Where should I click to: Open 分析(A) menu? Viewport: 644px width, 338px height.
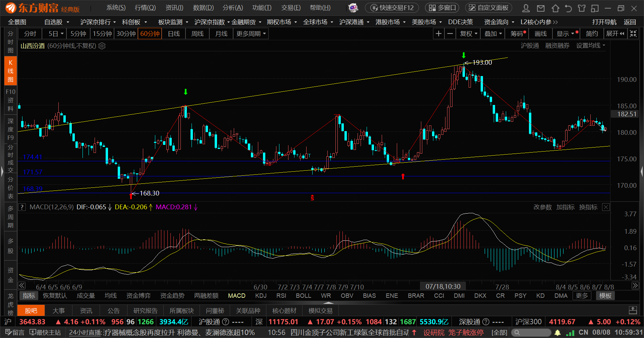point(233,8)
